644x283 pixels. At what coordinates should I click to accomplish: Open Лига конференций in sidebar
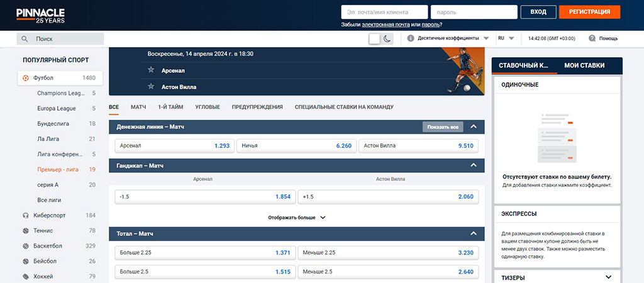[x=60, y=155]
